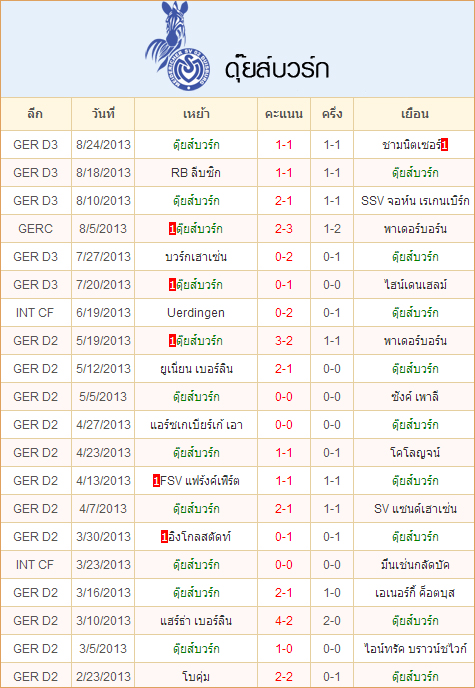The image size is (475, 688).
Task: Click the red card badge in the 5/19/2013 row
Action: coord(172,341)
